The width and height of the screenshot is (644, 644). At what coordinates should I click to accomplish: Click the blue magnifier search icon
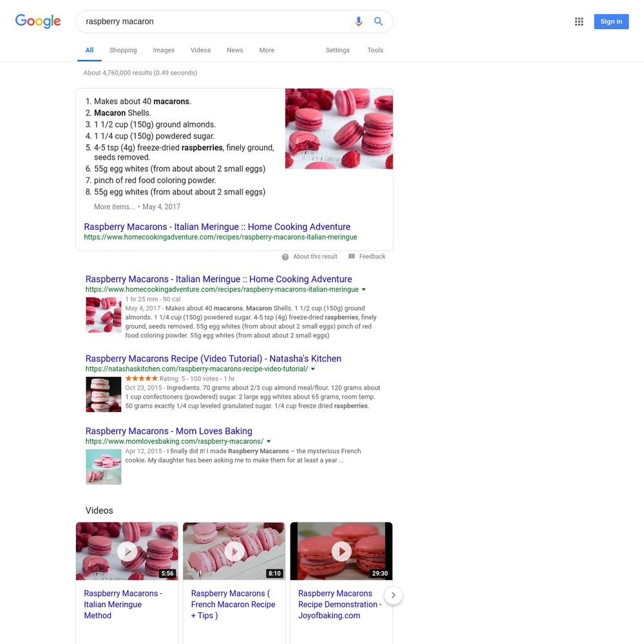point(378,21)
